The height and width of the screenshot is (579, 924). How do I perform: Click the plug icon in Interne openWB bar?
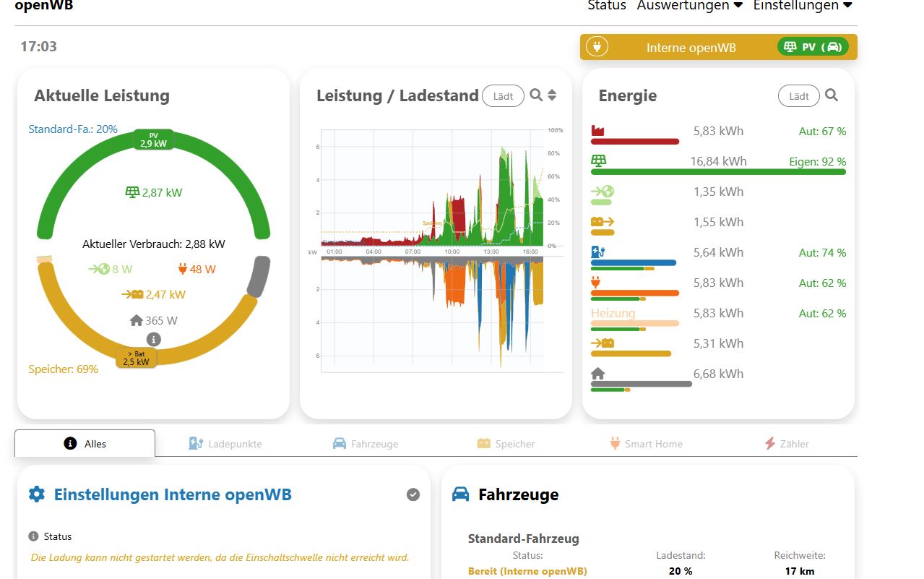[597, 47]
